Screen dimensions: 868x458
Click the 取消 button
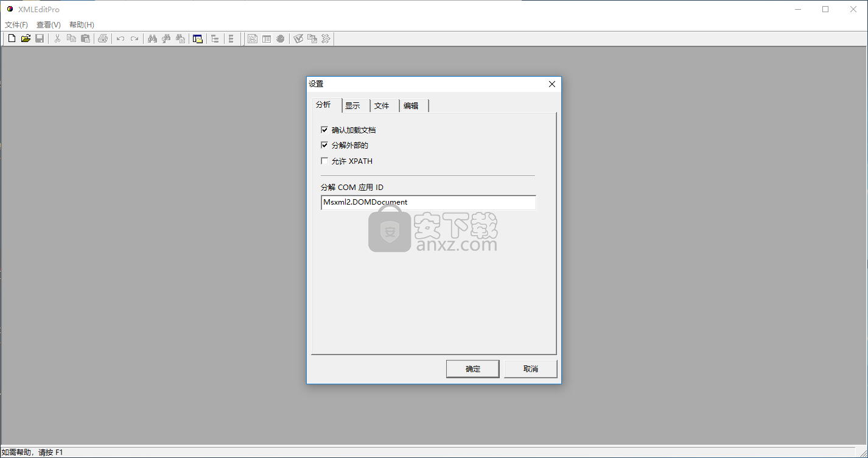[531, 369]
